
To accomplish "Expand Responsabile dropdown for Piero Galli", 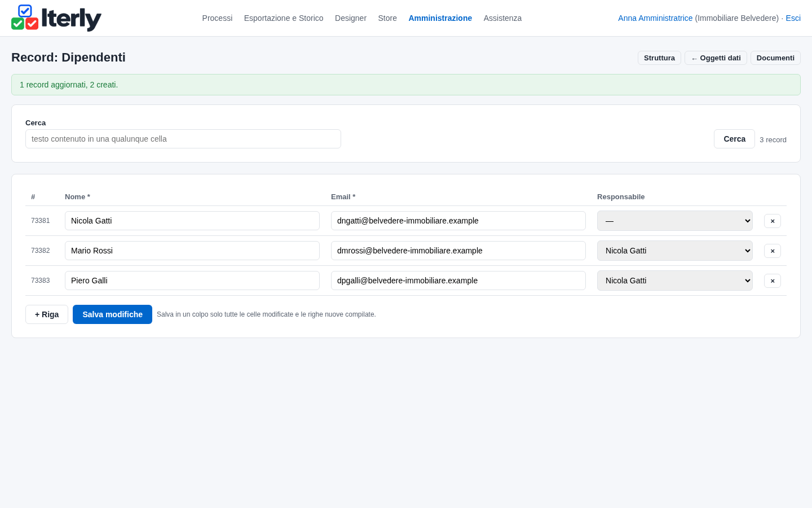I will pyautogui.click(x=675, y=281).
